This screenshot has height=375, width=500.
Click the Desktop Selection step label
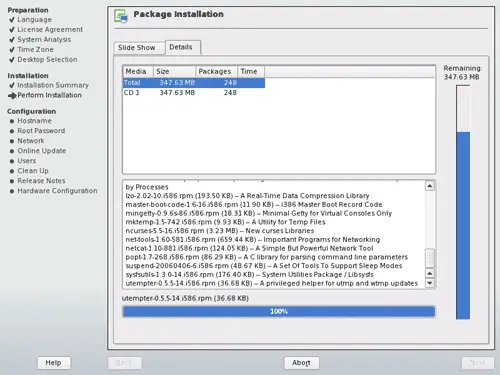47,60
